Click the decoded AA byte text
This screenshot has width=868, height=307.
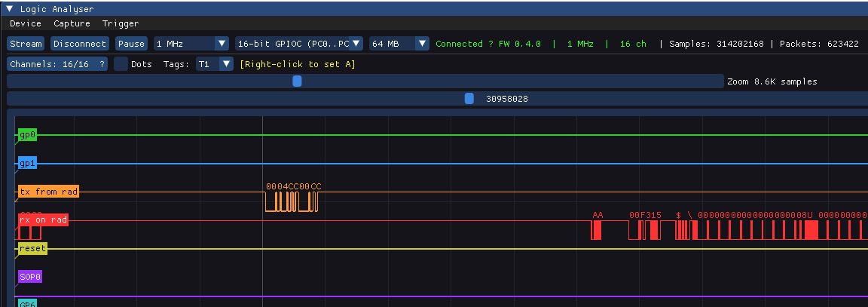click(598, 214)
